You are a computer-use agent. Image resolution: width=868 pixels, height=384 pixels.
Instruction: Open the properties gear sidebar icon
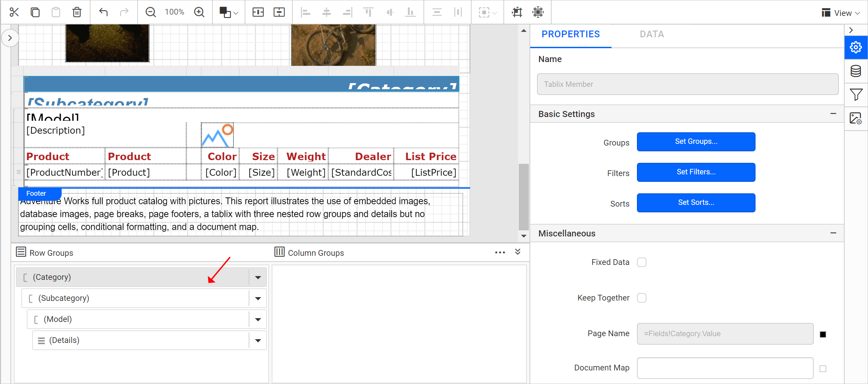point(856,47)
